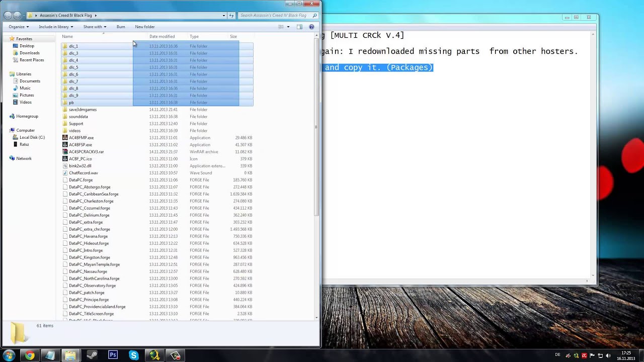Open the address bar history dropdown
644x362 pixels.
tap(224, 16)
